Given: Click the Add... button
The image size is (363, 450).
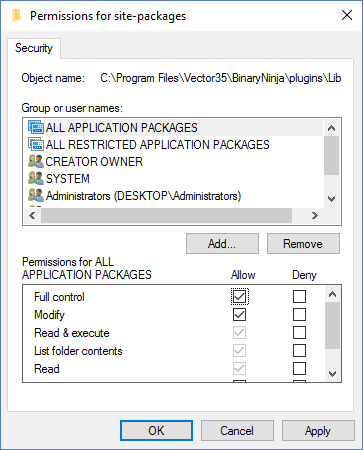Looking at the screenshot, I should (222, 244).
